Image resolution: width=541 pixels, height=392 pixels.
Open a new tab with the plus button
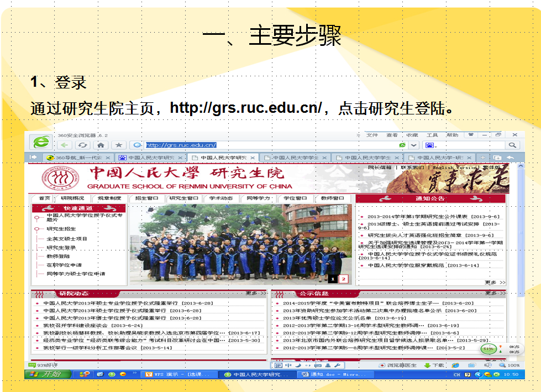tap(482, 158)
